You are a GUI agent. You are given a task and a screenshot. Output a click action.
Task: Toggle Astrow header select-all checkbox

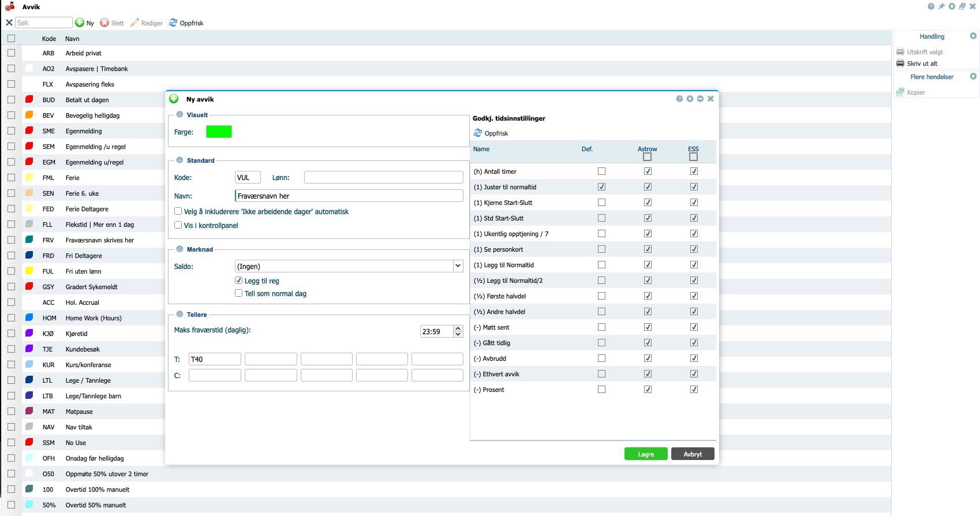[647, 157]
